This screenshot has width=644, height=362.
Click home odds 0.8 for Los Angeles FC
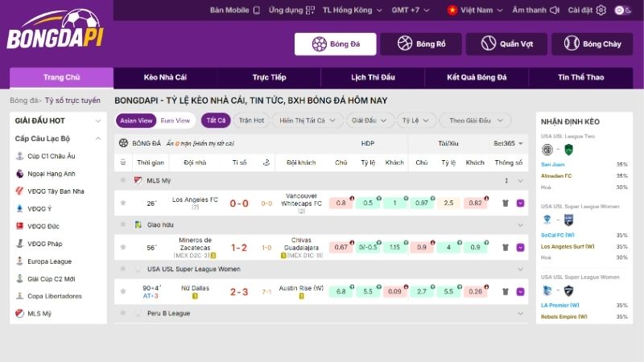341,204
